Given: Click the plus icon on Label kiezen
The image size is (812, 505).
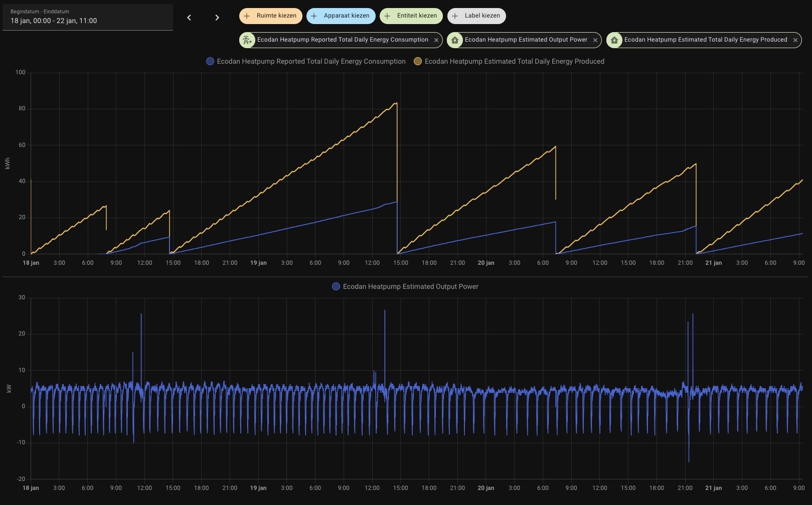Looking at the screenshot, I should pos(455,16).
